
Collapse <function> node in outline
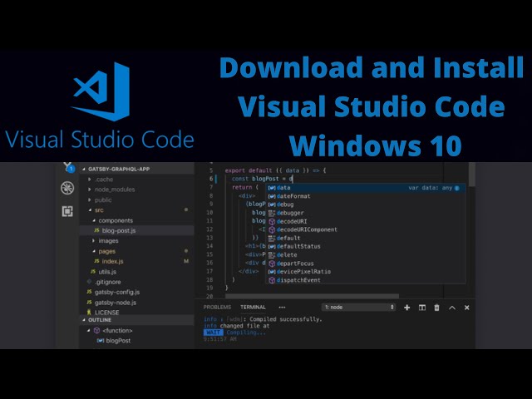(x=136, y=331)
